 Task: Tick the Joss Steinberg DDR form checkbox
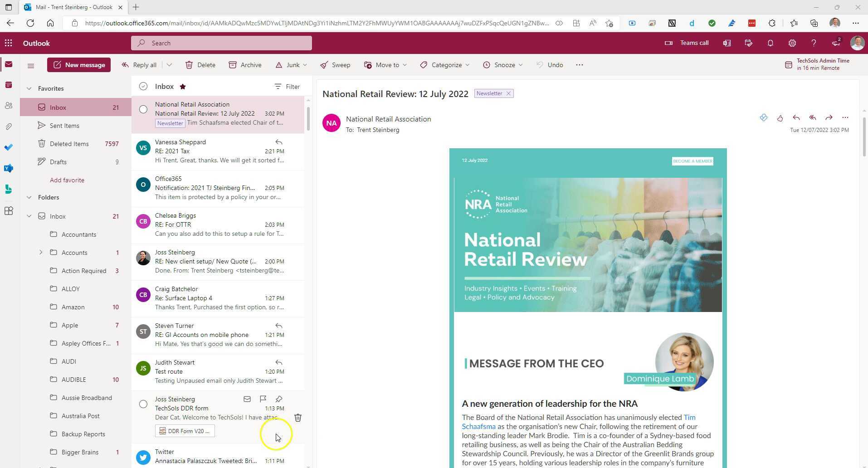(x=143, y=404)
